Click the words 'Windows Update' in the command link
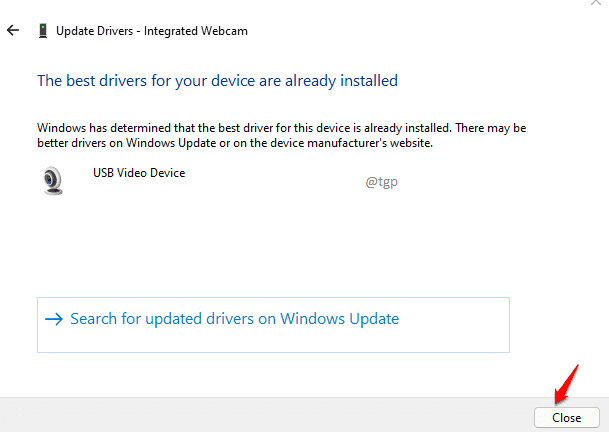Screen dimensions: 609x432 [x=339, y=319]
